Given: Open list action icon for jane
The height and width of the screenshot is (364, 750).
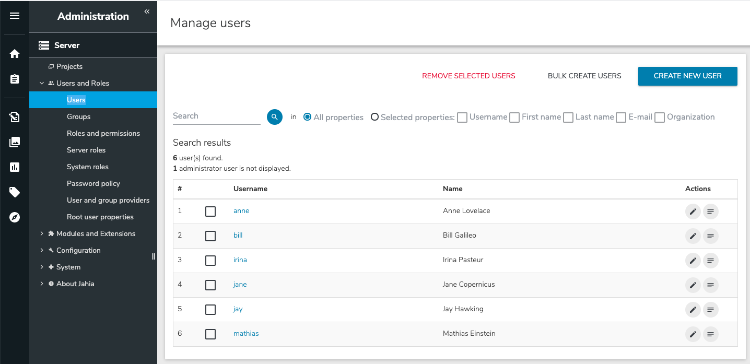Looking at the screenshot, I should (711, 285).
